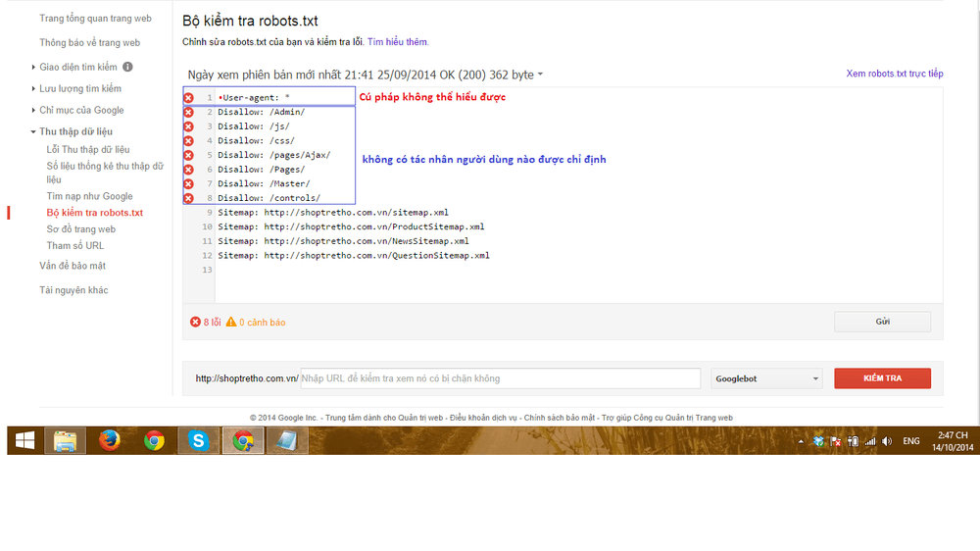
Task: Click error icon beside Disallow: /pages/Ajax/
Action: (188, 155)
